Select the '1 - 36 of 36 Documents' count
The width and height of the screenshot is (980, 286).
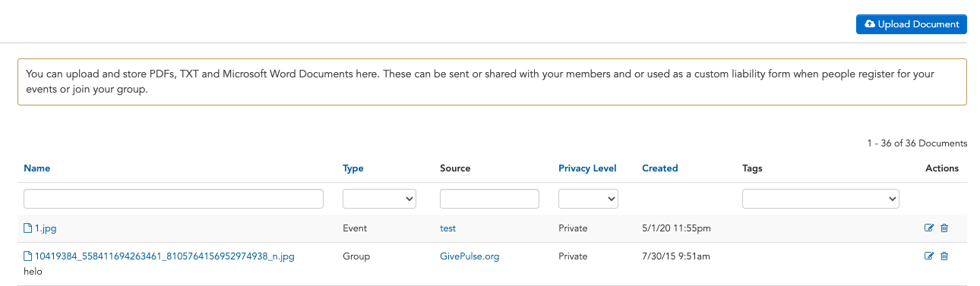(x=917, y=143)
